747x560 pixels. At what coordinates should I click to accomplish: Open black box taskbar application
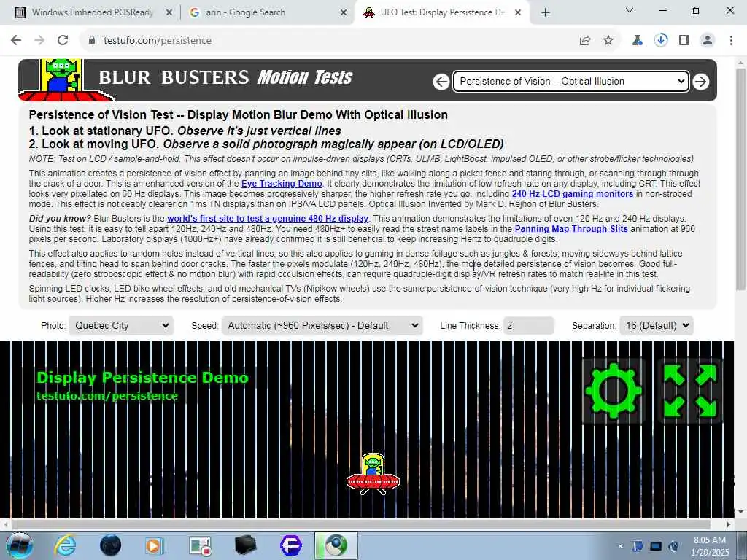click(x=246, y=545)
